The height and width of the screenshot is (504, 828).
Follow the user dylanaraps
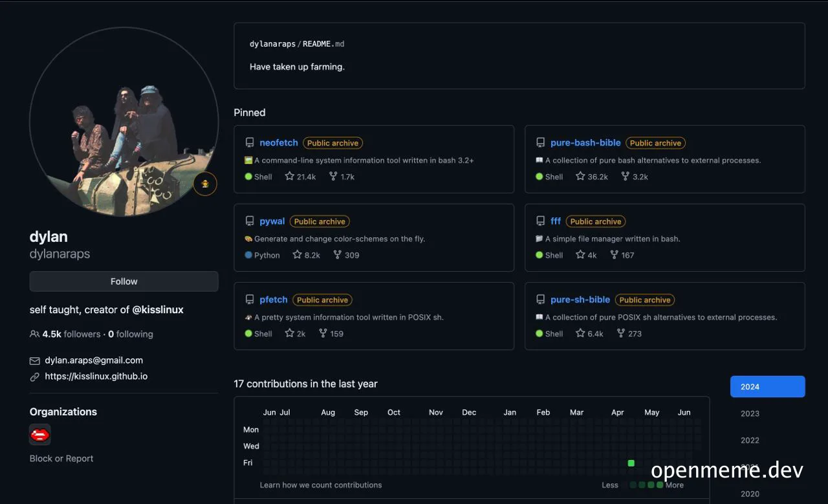[x=124, y=281]
